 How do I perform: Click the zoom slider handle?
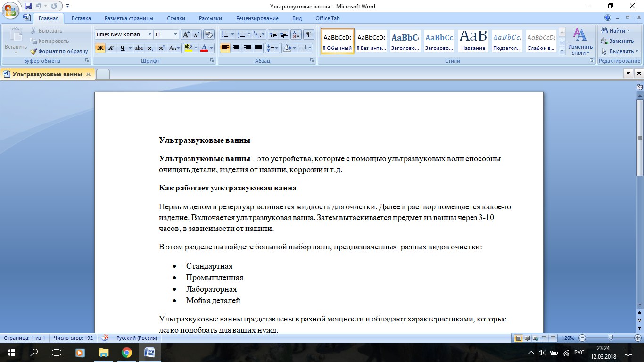(x=611, y=338)
